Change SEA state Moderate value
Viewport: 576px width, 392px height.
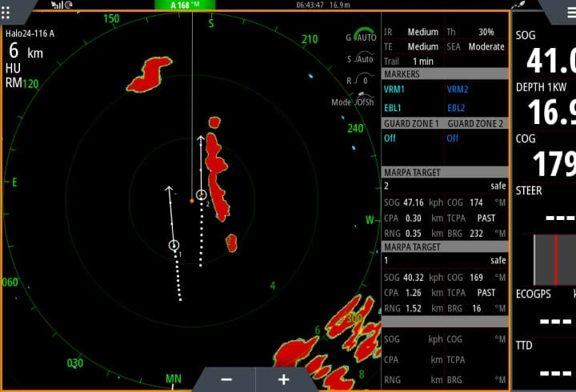coord(486,46)
